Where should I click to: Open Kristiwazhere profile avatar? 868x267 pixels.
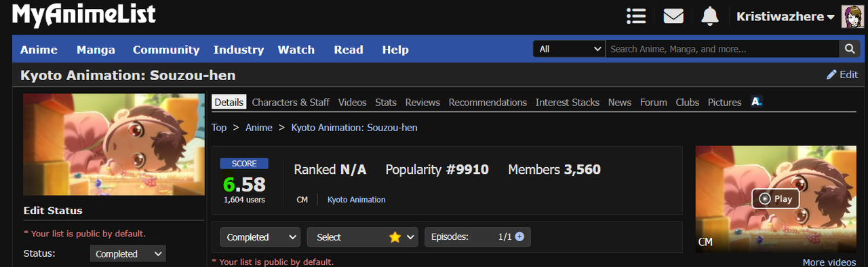pyautogui.click(x=852, y=16)
